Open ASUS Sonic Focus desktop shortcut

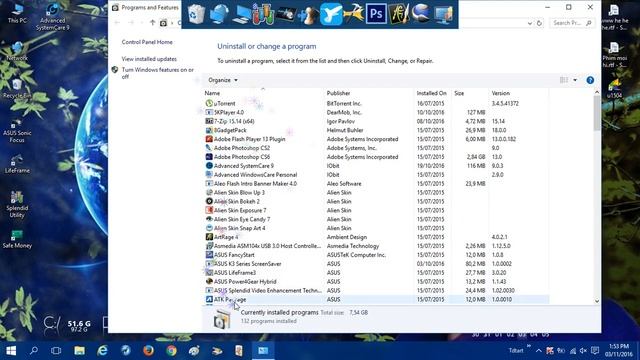[x=17, y=131]
